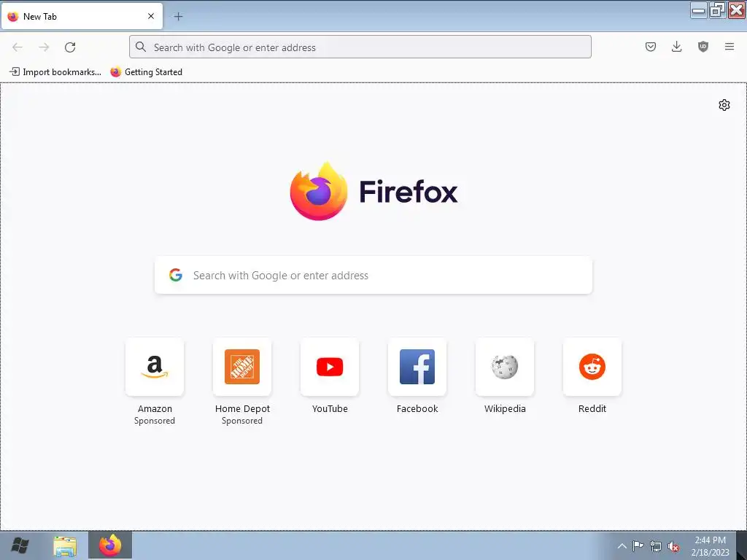Click the Show desktop strip
The width and height of the screenshot is (747, 560).
click(x=742, y=545)
